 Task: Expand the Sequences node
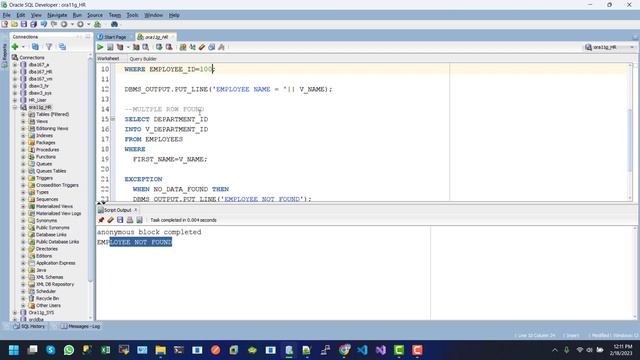tap(23, 199)
